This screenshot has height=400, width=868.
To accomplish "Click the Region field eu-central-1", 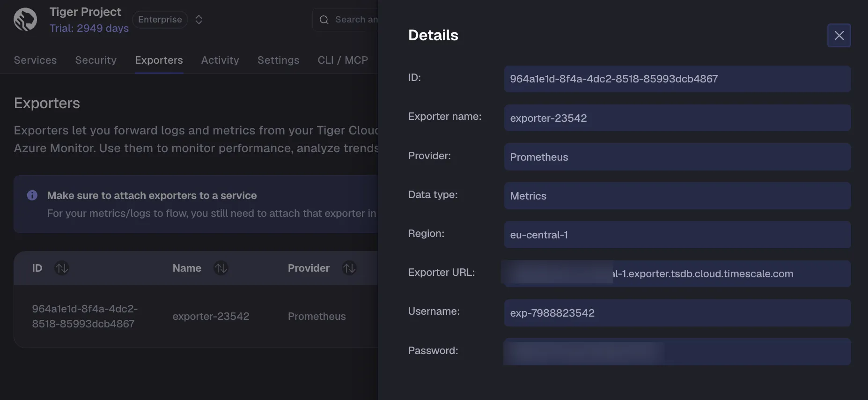I will 677,235.
